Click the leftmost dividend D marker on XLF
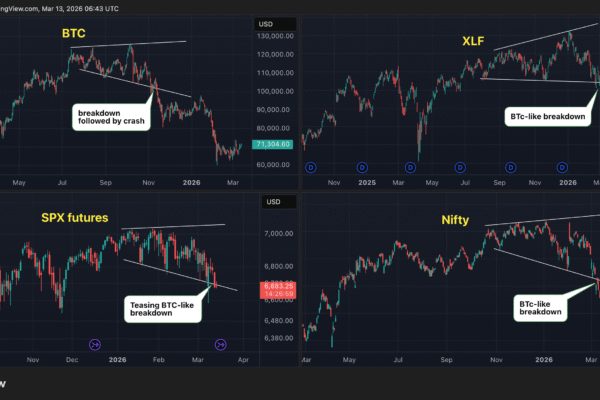Viewport: 600px width, 400px height. [311, 167]
